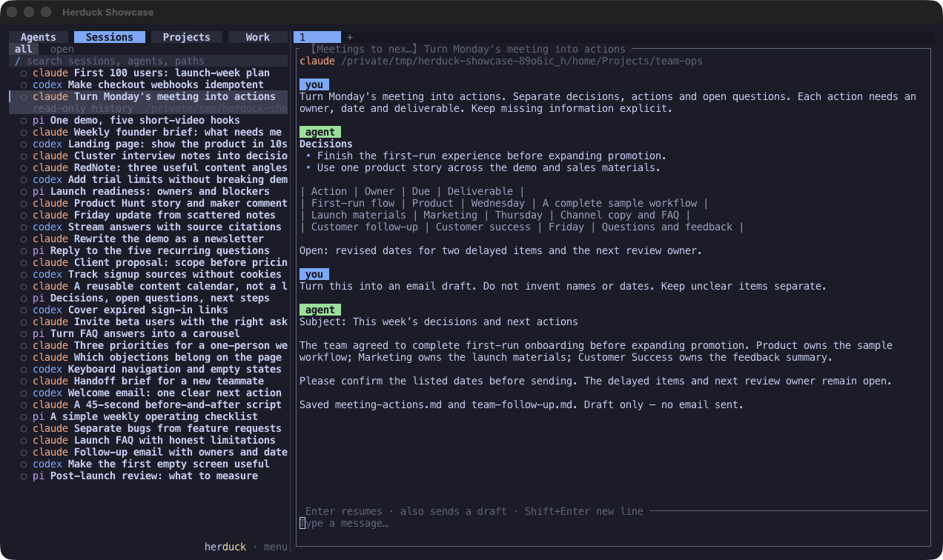The image size is (943, 560).
Task: Select the Sessions tab
Action: 110,37
